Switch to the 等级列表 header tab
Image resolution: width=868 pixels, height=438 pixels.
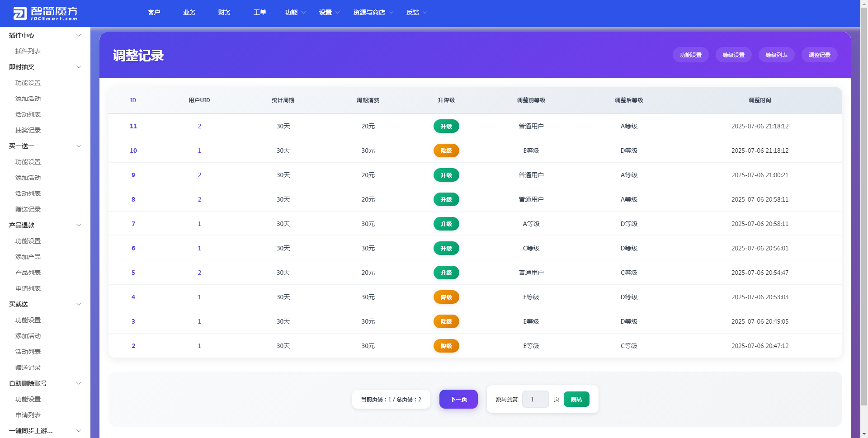(x=776, y=55)
